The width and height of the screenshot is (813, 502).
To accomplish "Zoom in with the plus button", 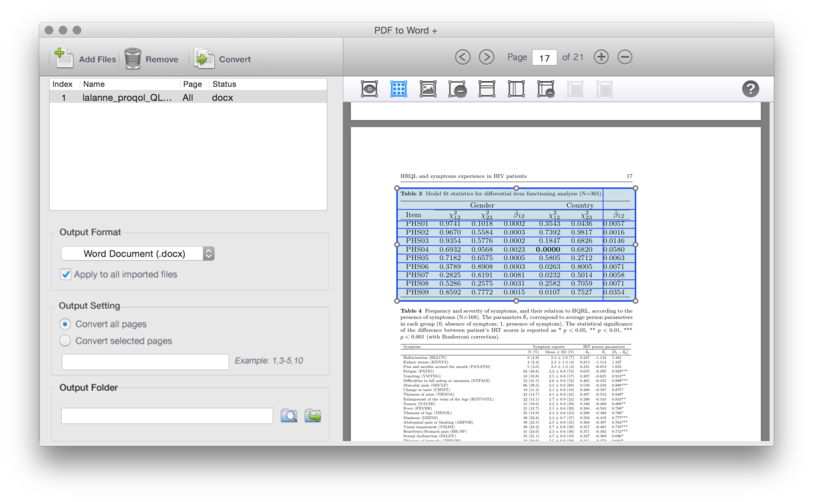I will pyautogui.click(x=601, y=57).
